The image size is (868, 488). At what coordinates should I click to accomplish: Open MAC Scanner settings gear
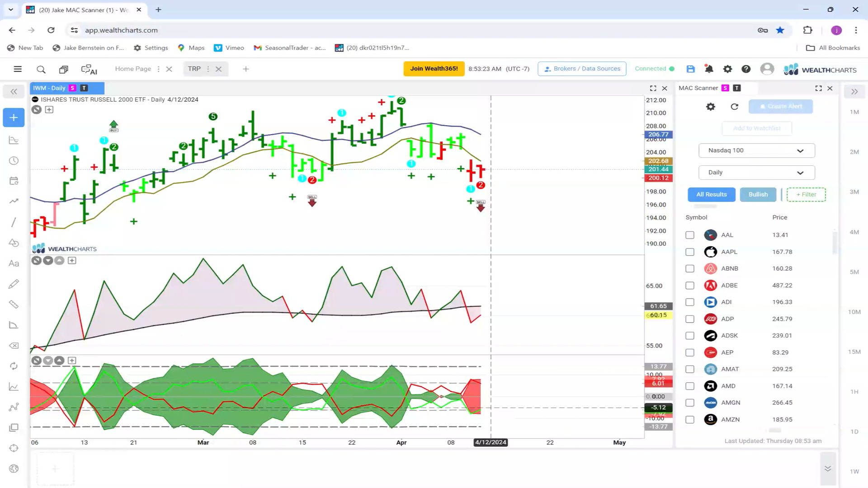pyautogui.click(x=711, y=107)
